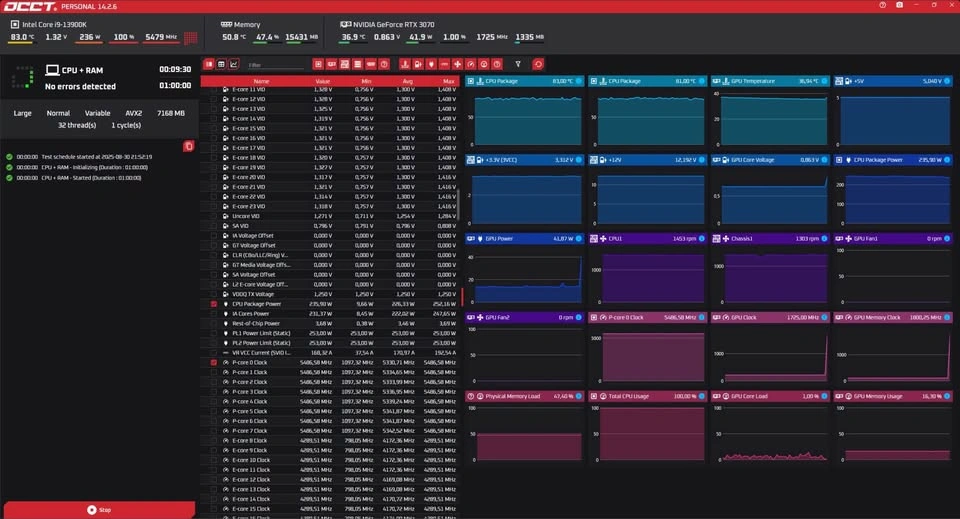Screen dimensions: 960x519
Task: Open the funnel filter options
Action: coord(518,64)
